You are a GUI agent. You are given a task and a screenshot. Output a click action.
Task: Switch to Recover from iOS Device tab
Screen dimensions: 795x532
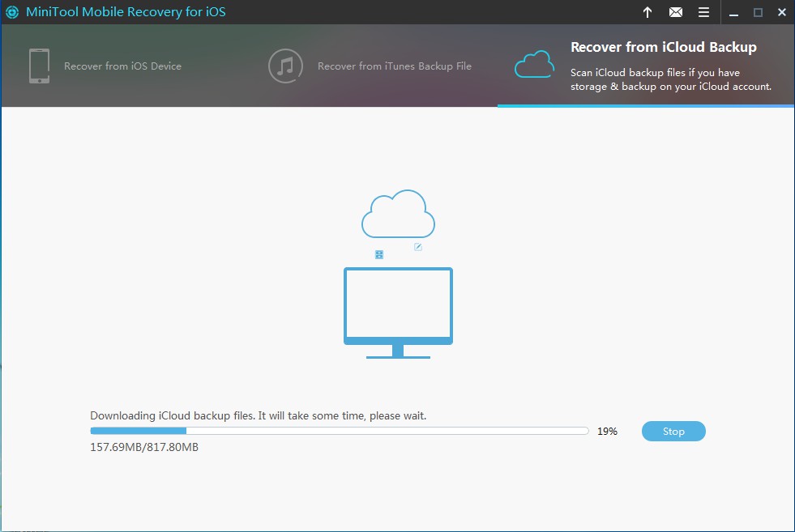pos(122,66)
